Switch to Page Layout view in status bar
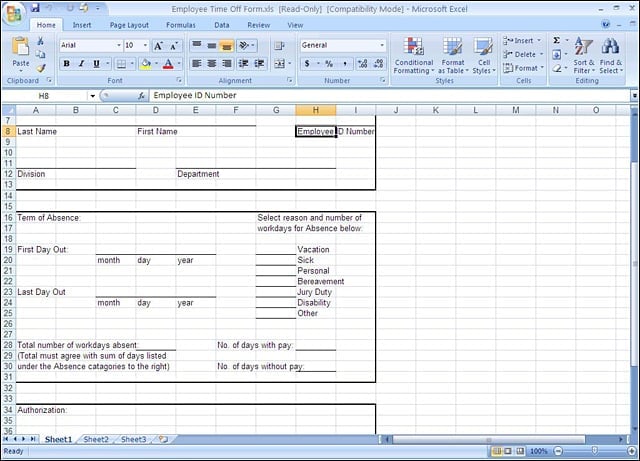Image resolution: width=640 pixels, height=461 pixels. (x=508, y=451)
